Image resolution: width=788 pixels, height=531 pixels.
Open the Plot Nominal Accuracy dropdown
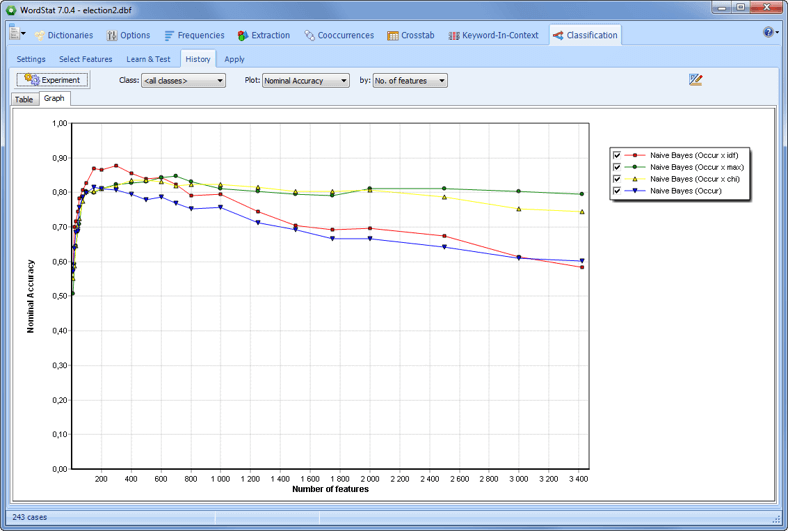tap(305, 80)
